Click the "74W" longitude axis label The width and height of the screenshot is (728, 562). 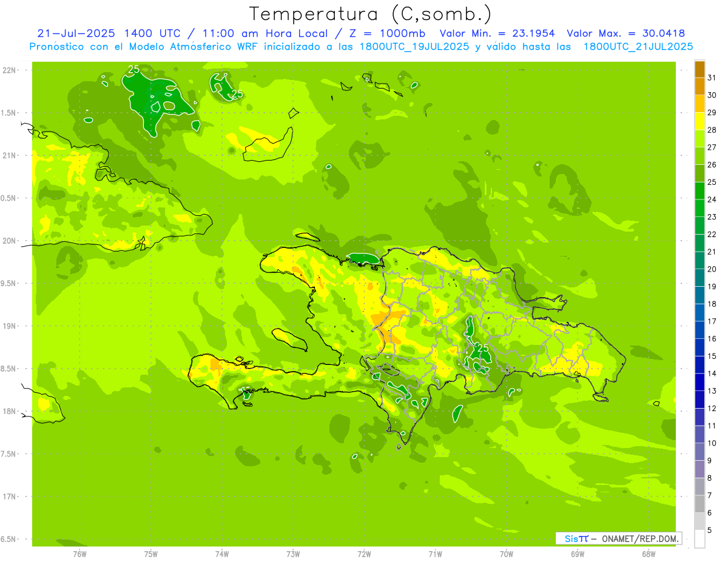[222, 554]
